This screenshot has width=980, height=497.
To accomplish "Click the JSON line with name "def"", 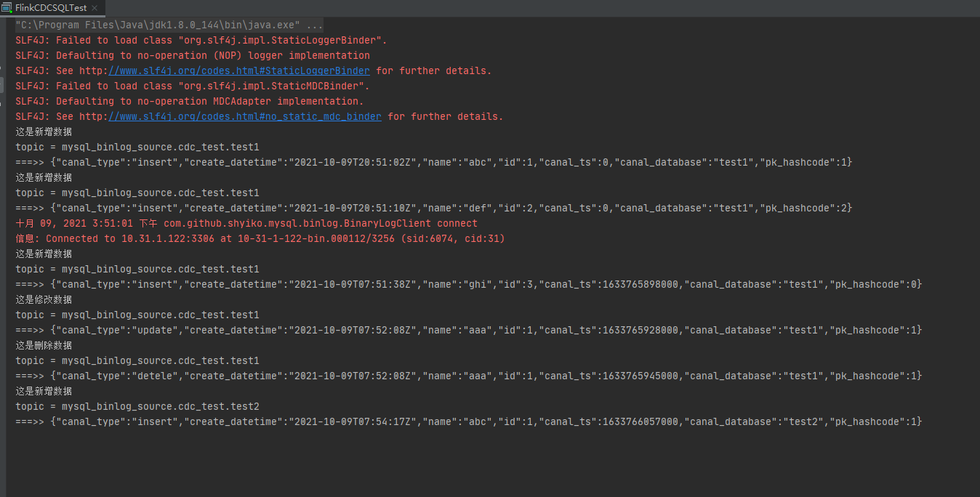I will [434, 208].
